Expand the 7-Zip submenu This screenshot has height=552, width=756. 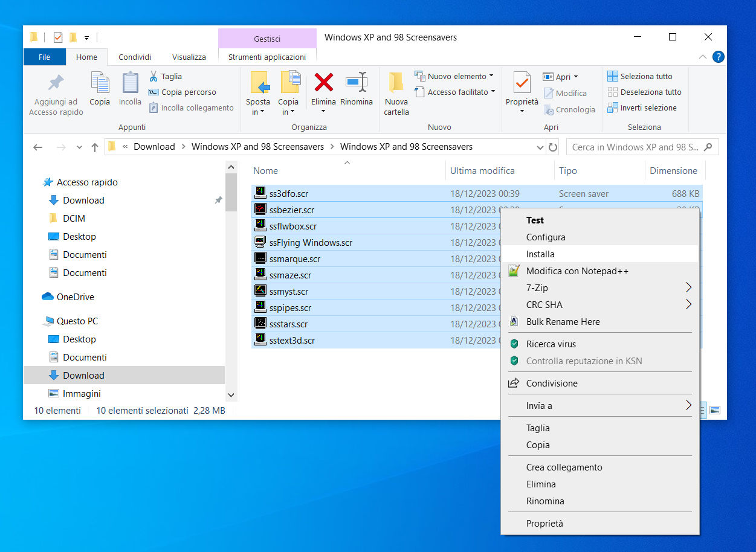(600, 288)
